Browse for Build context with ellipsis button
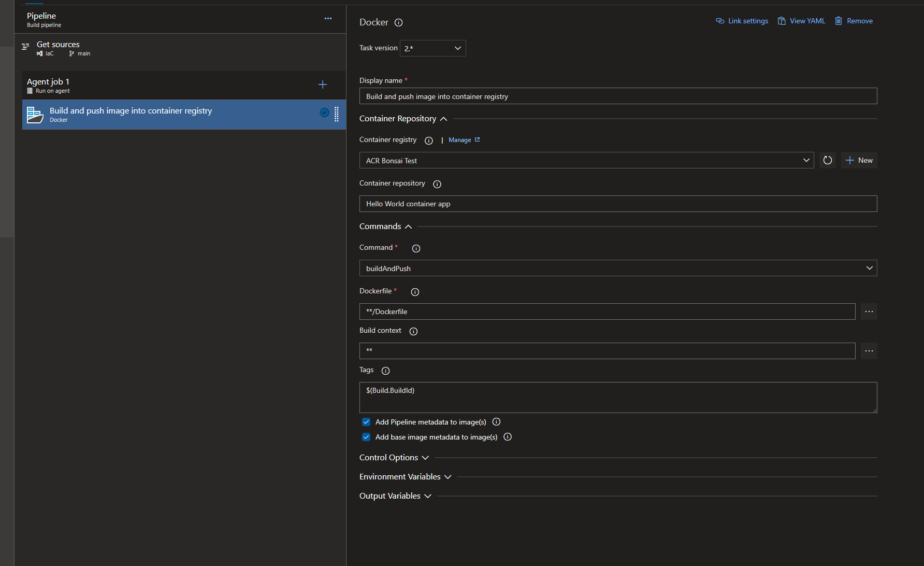 click(x=869, y=351)
